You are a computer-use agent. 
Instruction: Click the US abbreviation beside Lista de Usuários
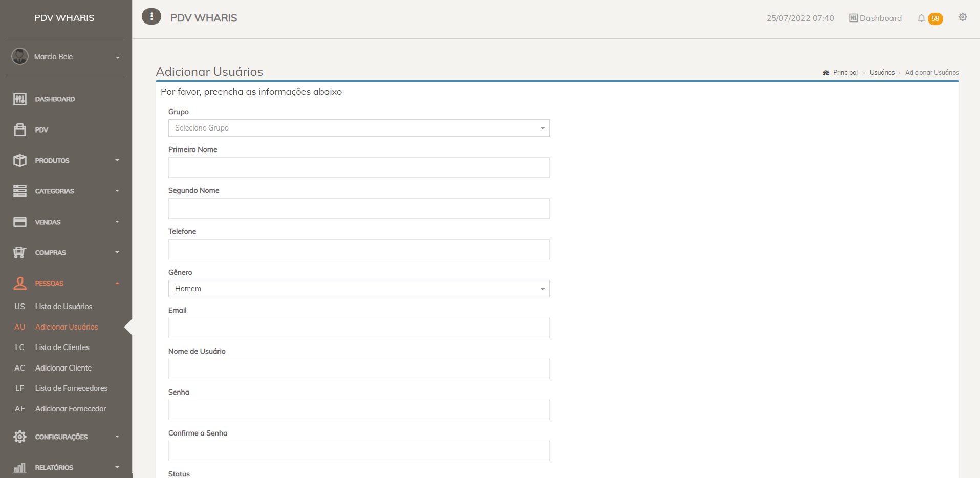click(x=19, y=306)
